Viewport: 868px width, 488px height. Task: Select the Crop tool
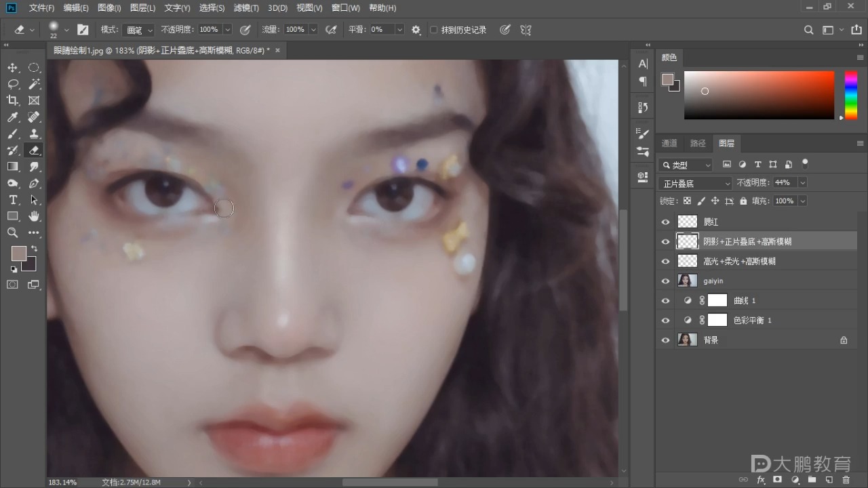click(x=12, y=100)
